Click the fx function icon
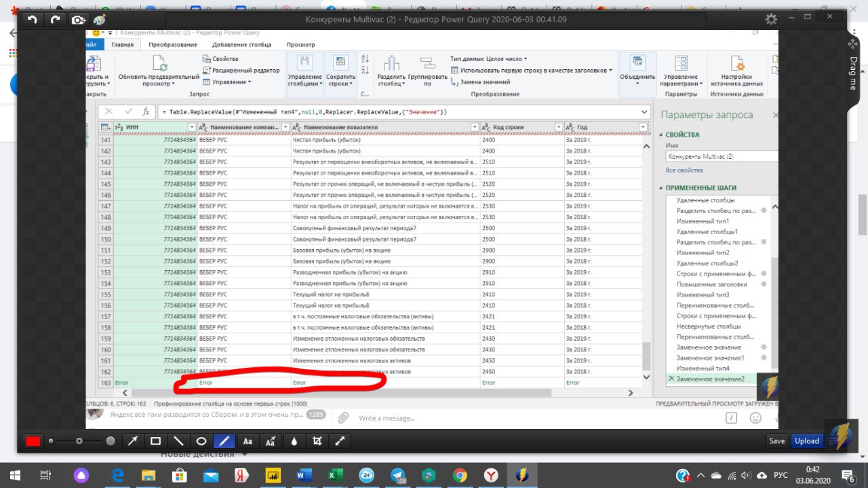Screen dimensions: 868x488 click(x=146, y=111)
